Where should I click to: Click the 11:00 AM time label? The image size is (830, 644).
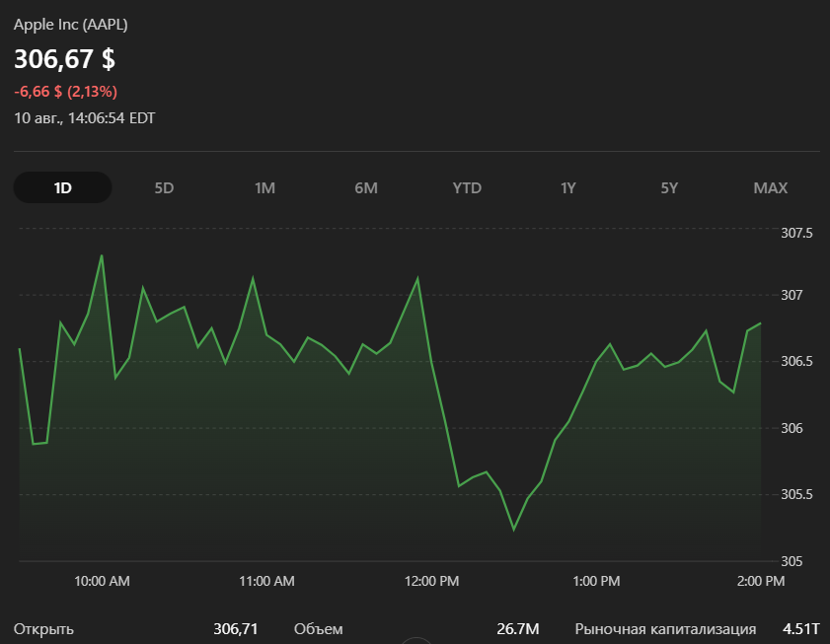click(x=266, y=581)
